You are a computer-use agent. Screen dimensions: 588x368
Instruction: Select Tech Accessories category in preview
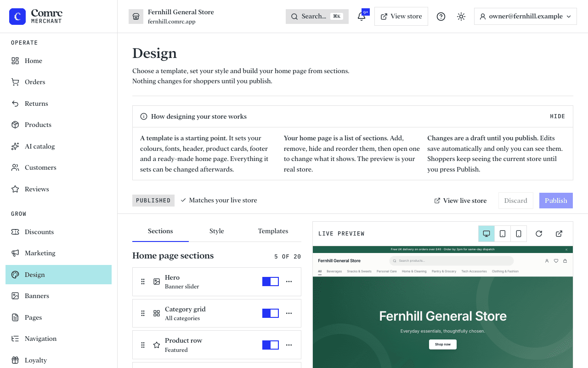(x=474, y=271)
